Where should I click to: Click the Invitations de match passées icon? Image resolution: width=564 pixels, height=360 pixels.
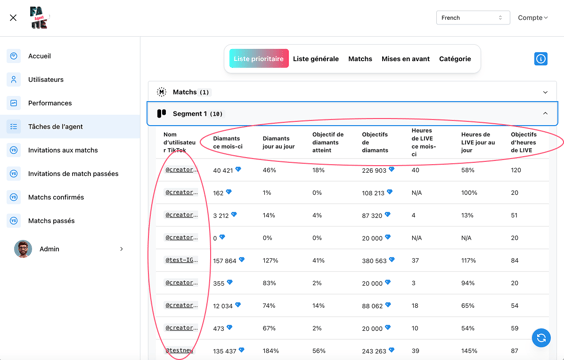(14, 174)
